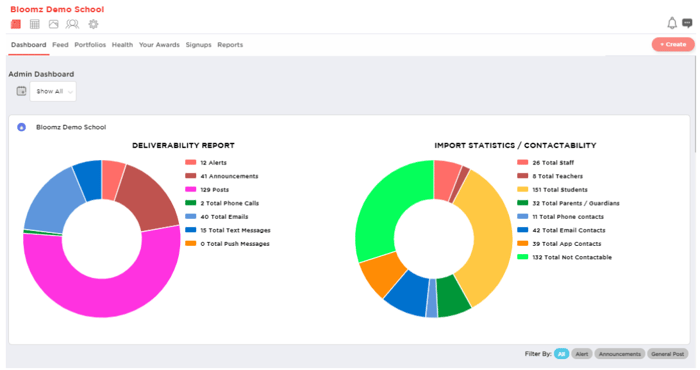
Task: Click the vertical scrollbar on right
Action: click(x=696, y=104)
